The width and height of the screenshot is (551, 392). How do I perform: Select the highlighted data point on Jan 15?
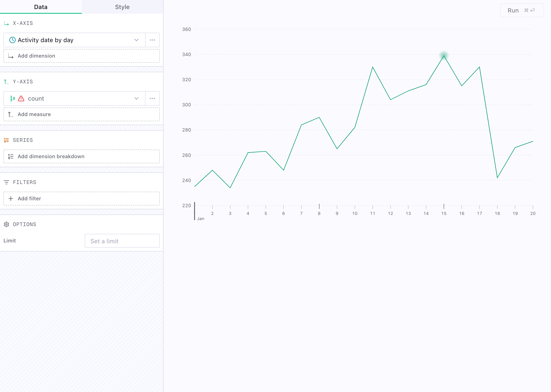click(x=444, y=55)
